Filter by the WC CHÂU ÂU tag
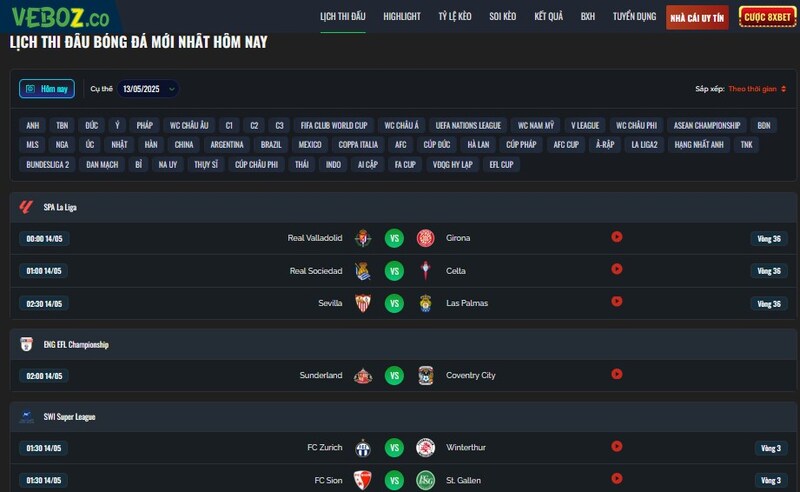 pyautogui.click(x=189, y=126)
